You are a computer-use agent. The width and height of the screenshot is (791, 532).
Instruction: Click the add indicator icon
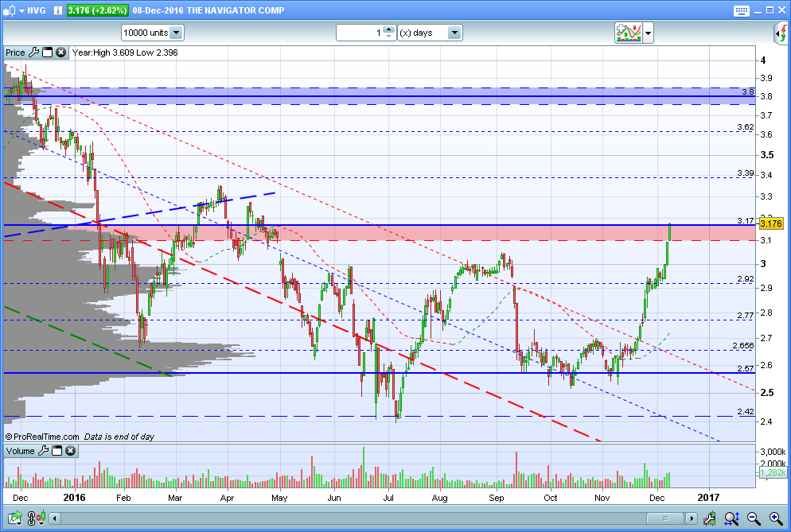(x=628, y=33)
